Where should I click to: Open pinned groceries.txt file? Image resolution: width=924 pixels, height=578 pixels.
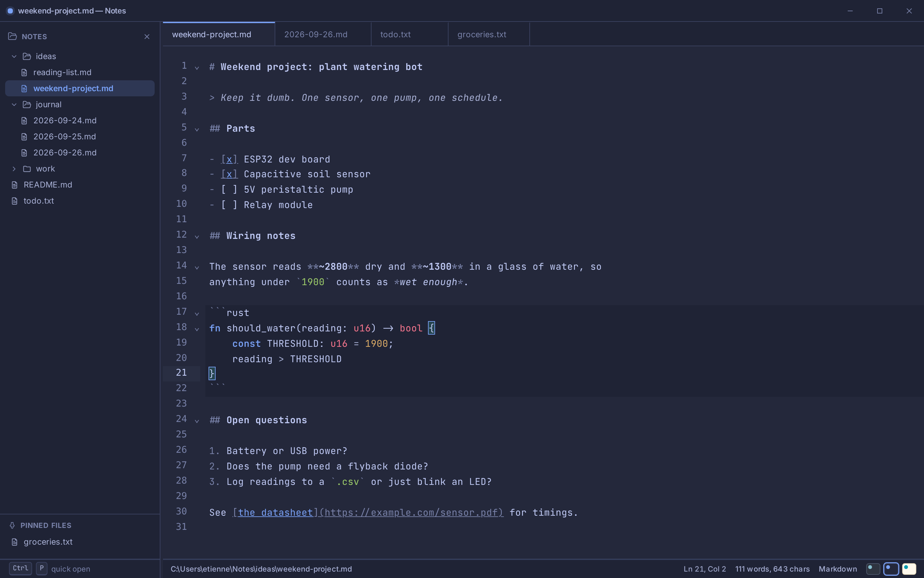(x=80, y=542)
